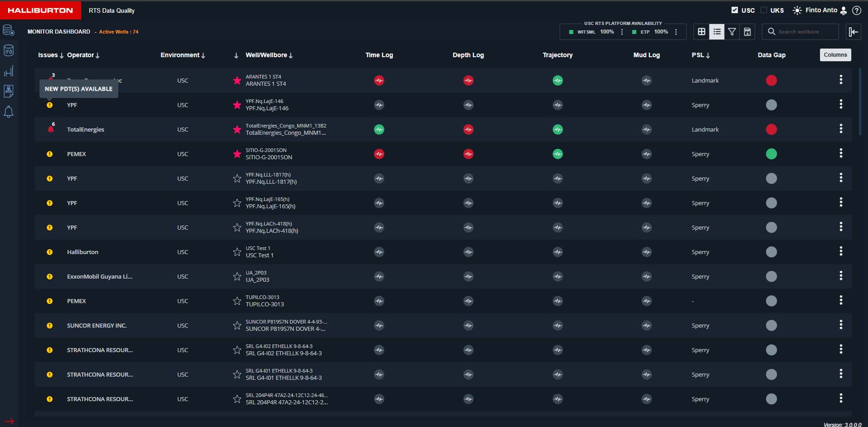
Task: Click TotalEnergies red Data Gap indicator
Action: pos(771,129)
